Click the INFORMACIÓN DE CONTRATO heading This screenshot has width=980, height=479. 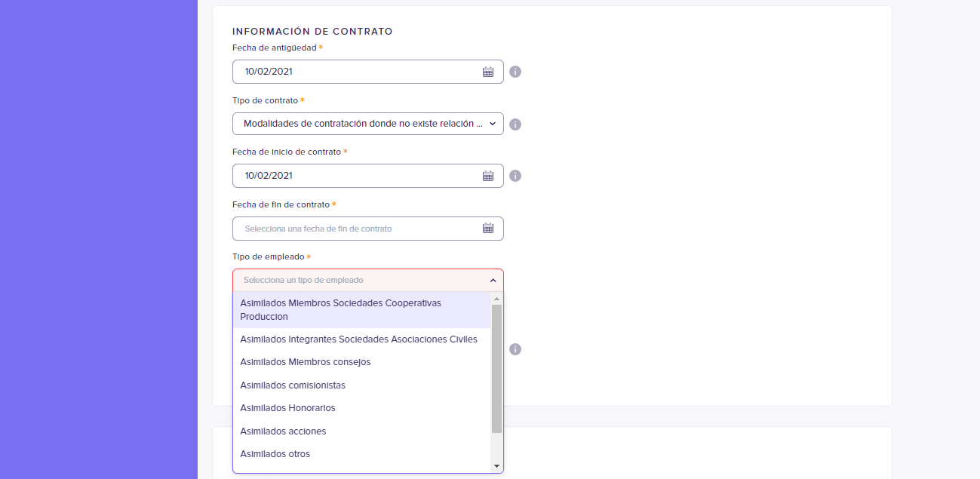pyautogui.click(x=312, y=32)
